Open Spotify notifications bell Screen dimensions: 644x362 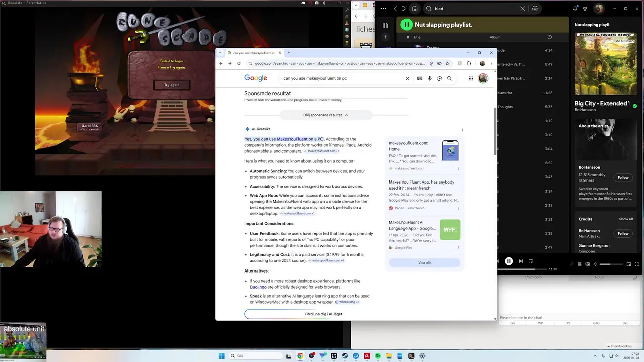point(575,9)
